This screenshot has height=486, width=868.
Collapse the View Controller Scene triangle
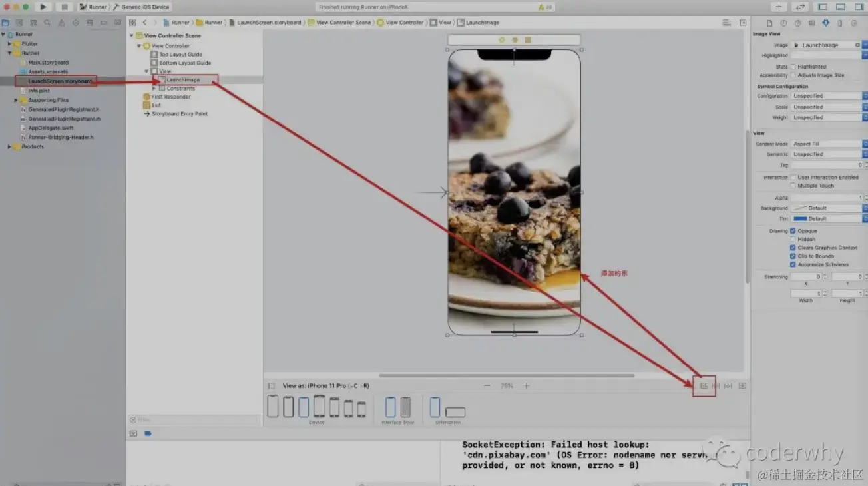coord(132,36)
